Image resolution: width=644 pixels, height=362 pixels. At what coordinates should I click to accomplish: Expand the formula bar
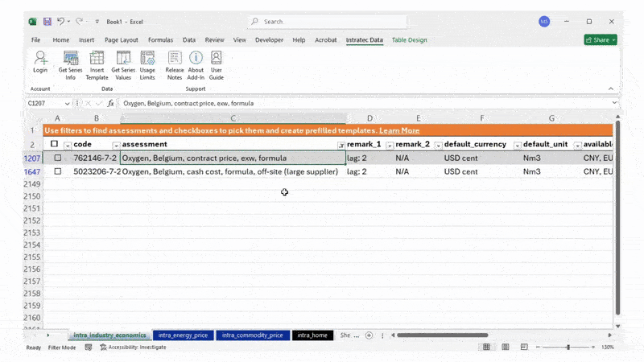click(614, 103)
